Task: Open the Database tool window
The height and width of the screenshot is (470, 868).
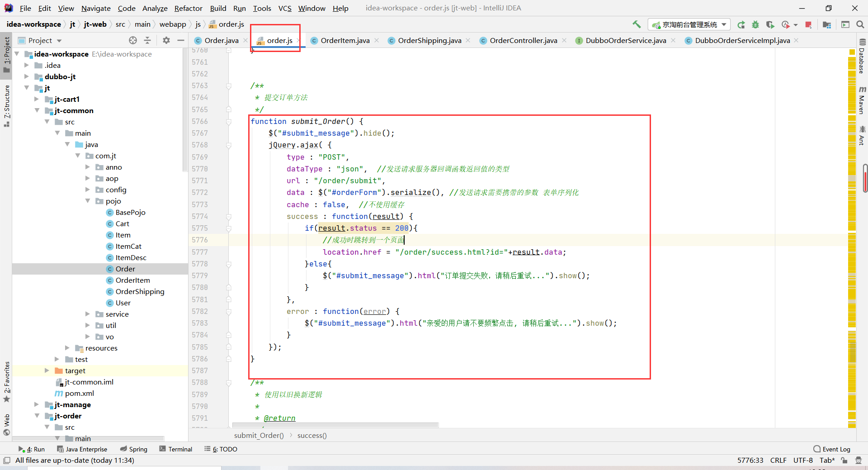Action: 862,56
